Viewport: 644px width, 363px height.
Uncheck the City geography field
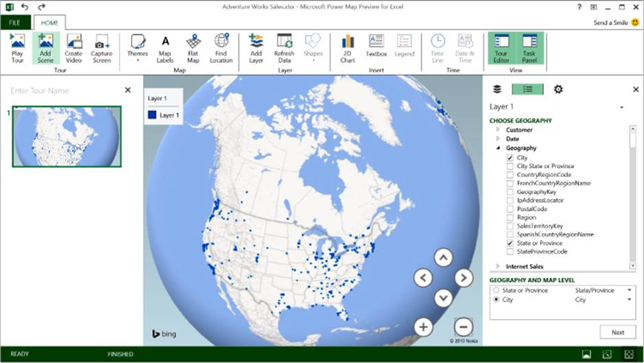(510, 158)
